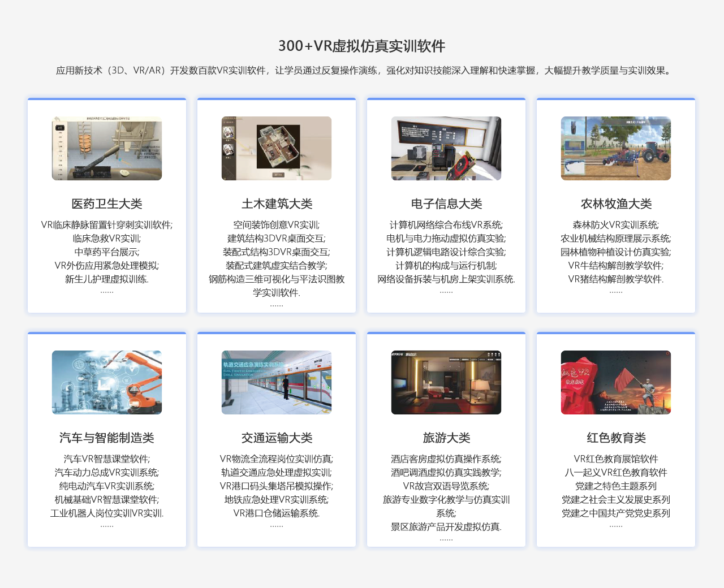Open the 汽车与智能制造类 robot arm image
The width and height of the screenshot is (724, 588).
107,382
